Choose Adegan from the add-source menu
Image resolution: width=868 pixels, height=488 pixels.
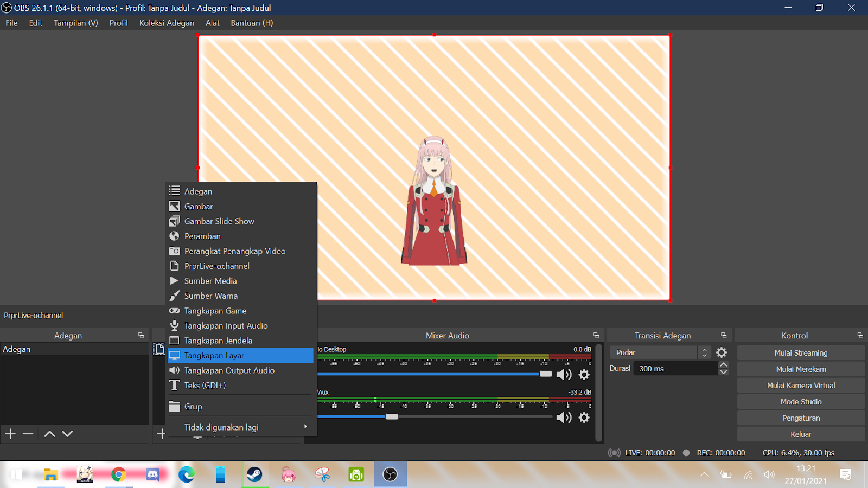(x=241, y=191)
